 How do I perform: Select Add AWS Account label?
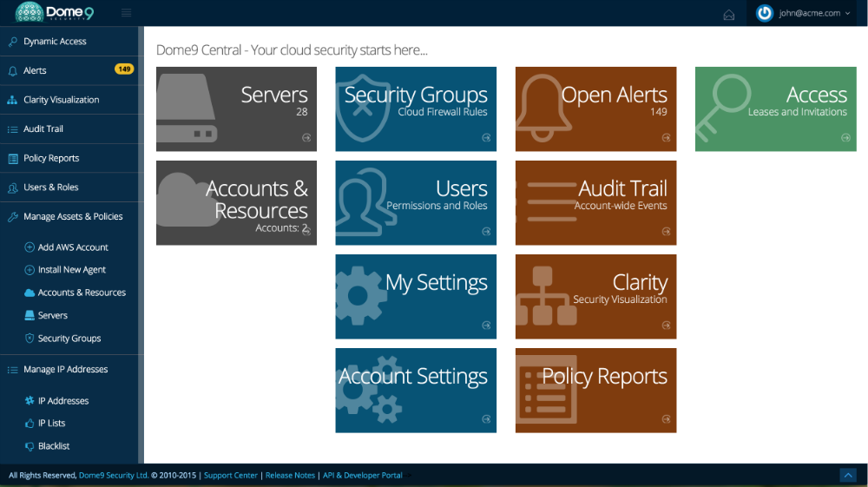tap(73, 247)
